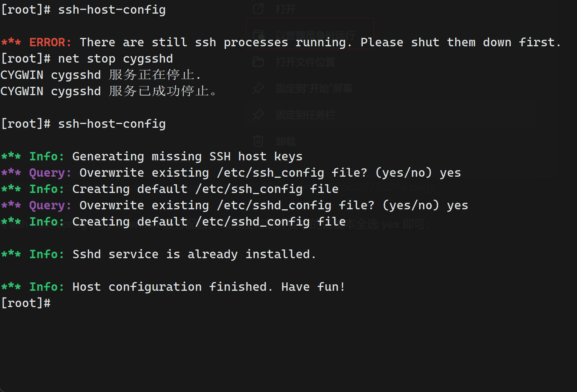Image resolution: width=577 pixels, height=392 pixels.
Task: Click the 'net stop cygsshd' command text
Action: [116, 59]
